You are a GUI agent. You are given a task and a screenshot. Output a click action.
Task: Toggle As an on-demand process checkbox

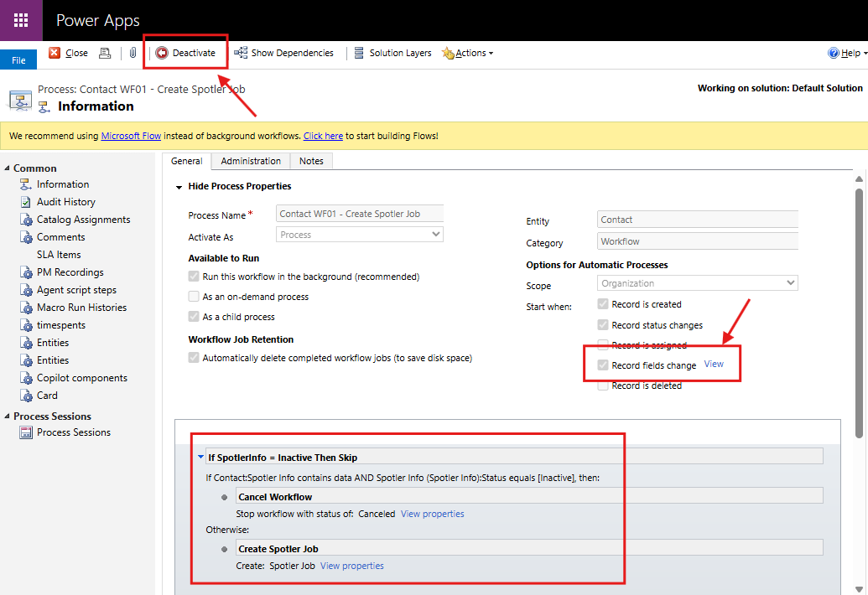click(194, 297)
